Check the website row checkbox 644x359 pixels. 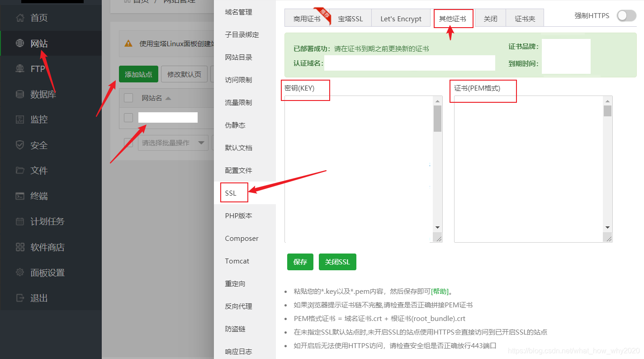click(x=128, y=118)
